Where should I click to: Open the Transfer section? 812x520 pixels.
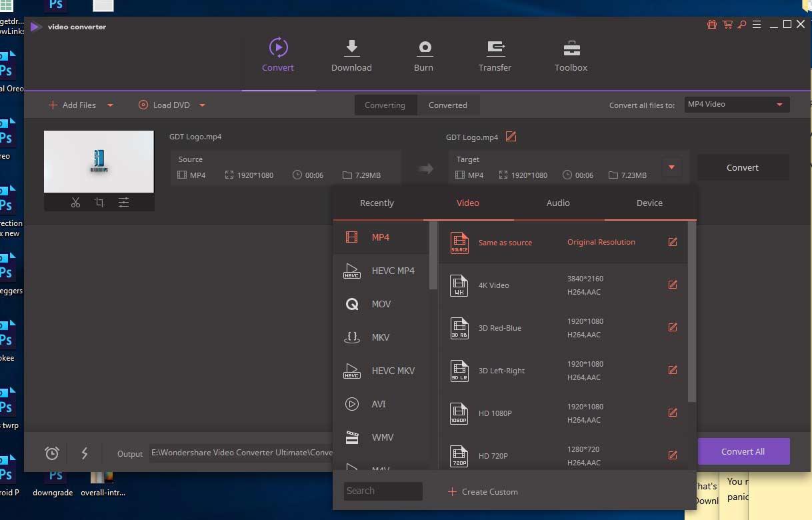(x=495, y=55)
